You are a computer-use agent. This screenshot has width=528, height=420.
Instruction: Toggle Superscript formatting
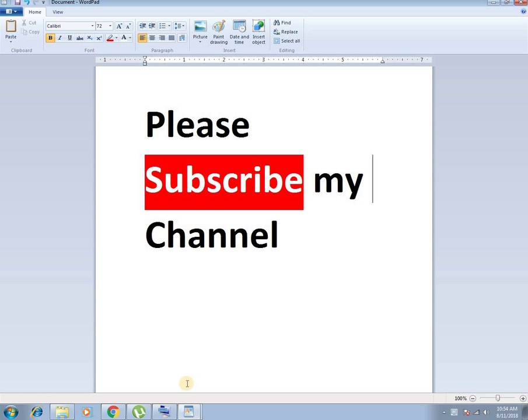coord(99,38)
